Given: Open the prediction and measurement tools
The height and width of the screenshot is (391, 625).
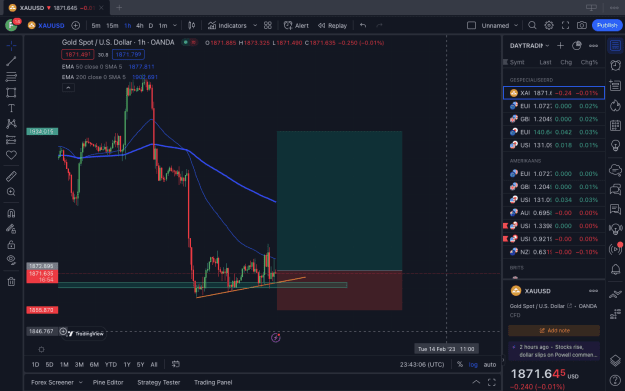Looking at the screenshot, I should 11,140.
